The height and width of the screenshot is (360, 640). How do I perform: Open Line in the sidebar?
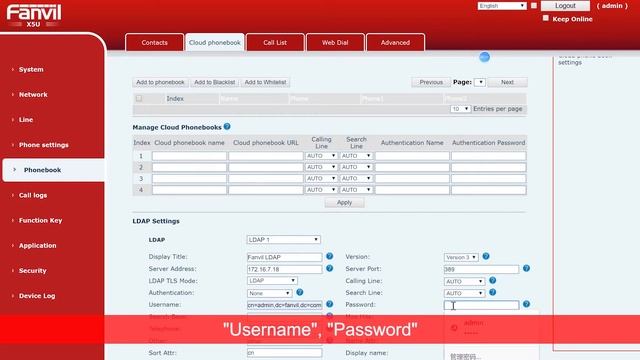26,120
